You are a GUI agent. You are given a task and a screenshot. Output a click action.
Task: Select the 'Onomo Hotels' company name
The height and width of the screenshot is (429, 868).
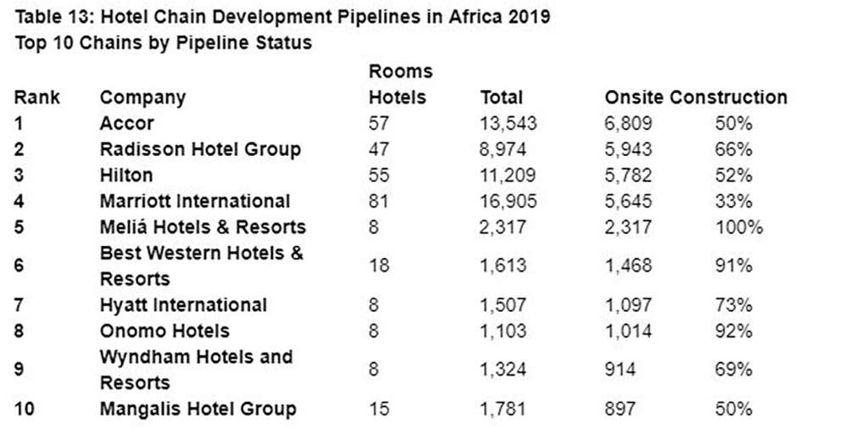click(164, 331)
